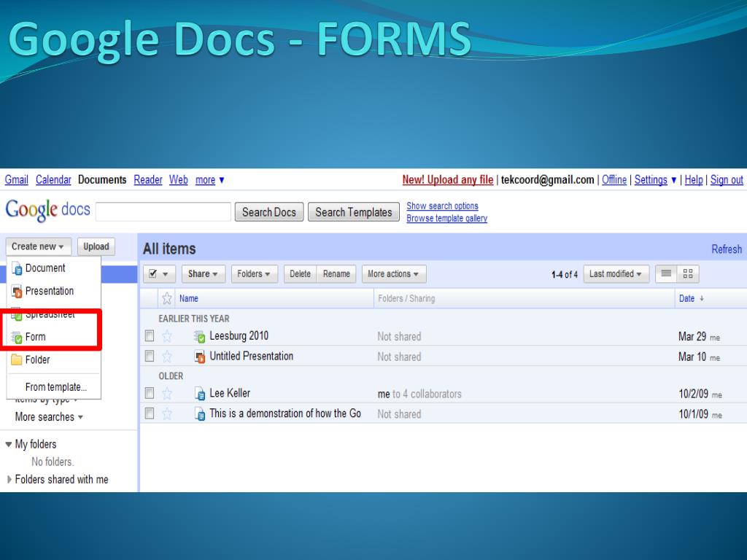Open the More actions dropdown
747x560 pixels.
393,274
